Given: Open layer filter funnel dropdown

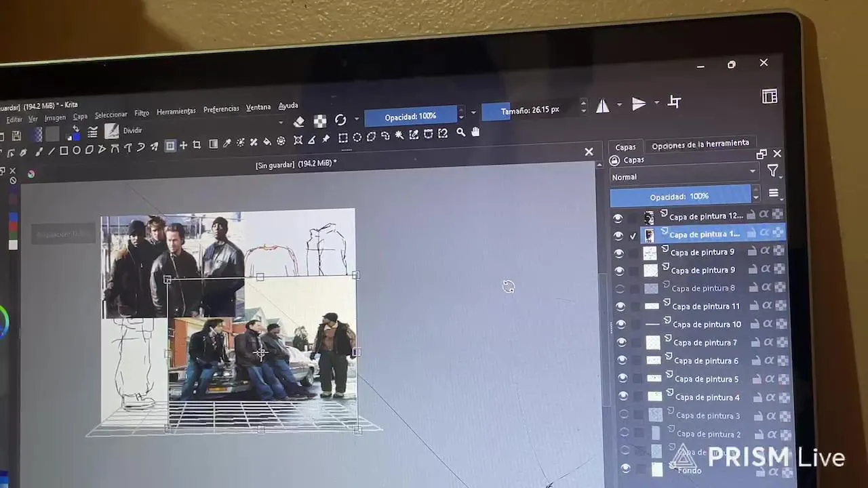Looking at the screenshot, I should (x=773, y=171).
